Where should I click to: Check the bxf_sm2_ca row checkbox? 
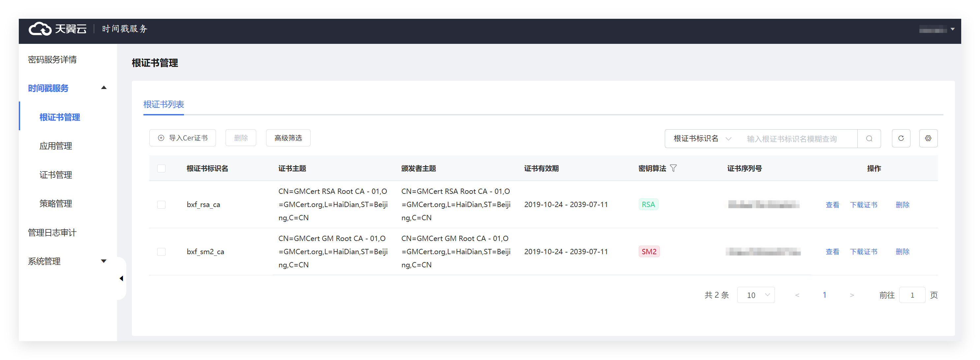coord(161,252)
